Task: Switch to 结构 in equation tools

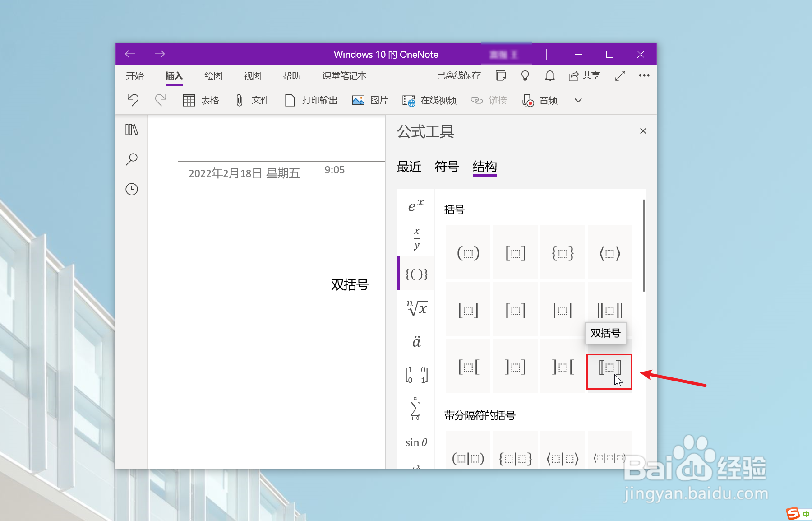Action: (x=485, y=167)
